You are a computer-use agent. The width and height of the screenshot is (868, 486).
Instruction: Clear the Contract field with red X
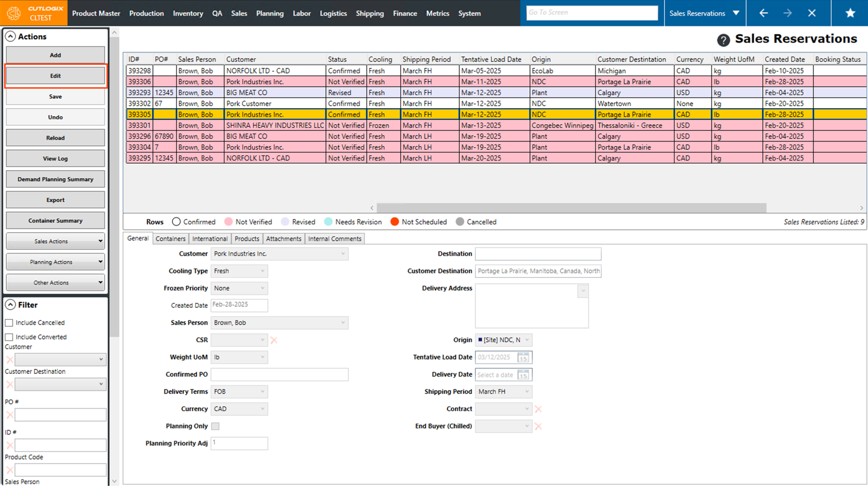click(x=538, y=409)
